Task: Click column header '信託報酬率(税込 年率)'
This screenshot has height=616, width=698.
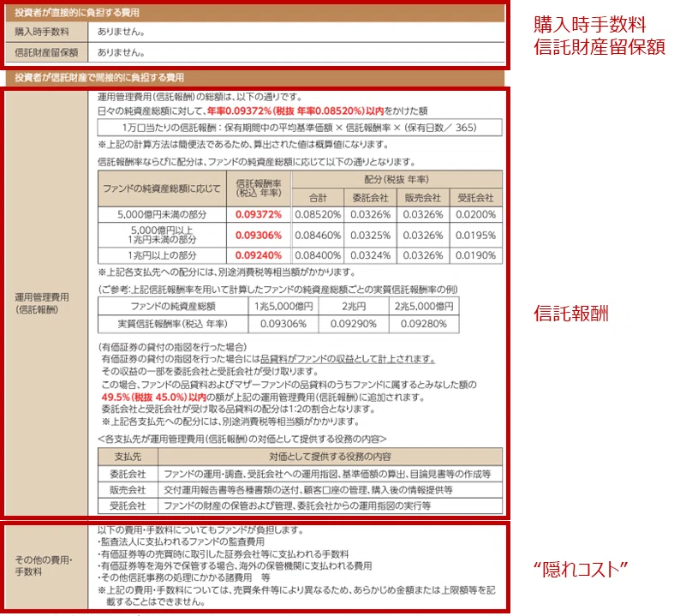Action: [259, 188]
